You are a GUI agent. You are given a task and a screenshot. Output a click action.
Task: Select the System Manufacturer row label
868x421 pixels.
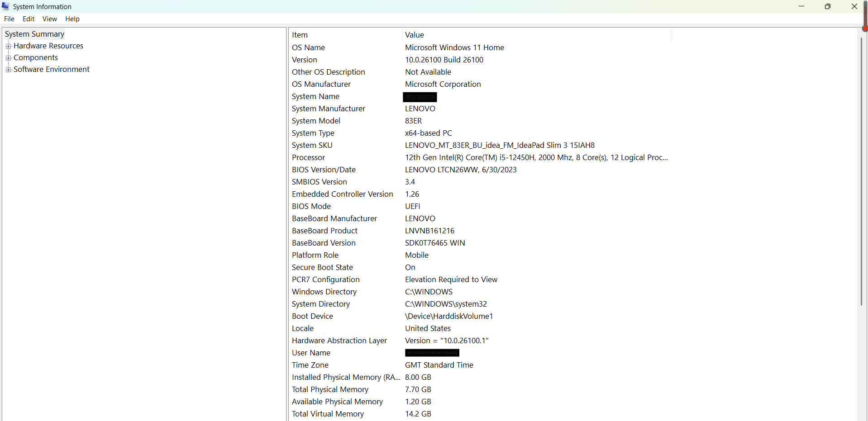[x=329, y=109]
